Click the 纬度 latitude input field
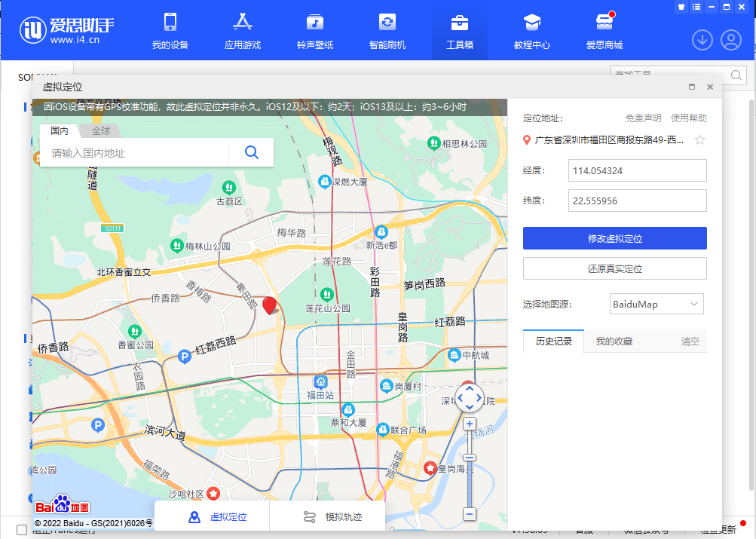This screenshot has height=539, width=756. point(638,201)
